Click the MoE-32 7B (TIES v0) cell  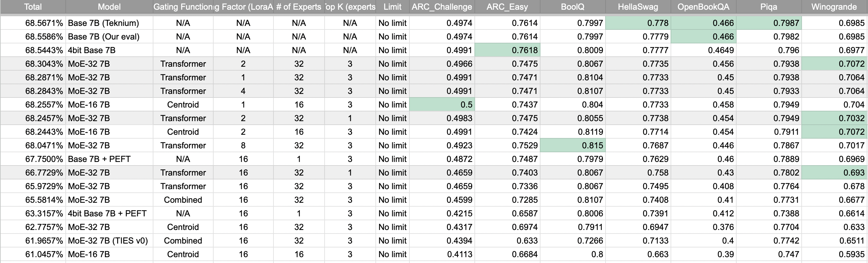108,241
